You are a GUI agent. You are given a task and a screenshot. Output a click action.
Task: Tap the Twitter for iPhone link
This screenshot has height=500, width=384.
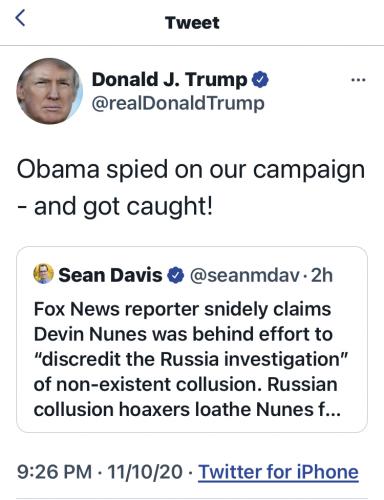(278, 472)
